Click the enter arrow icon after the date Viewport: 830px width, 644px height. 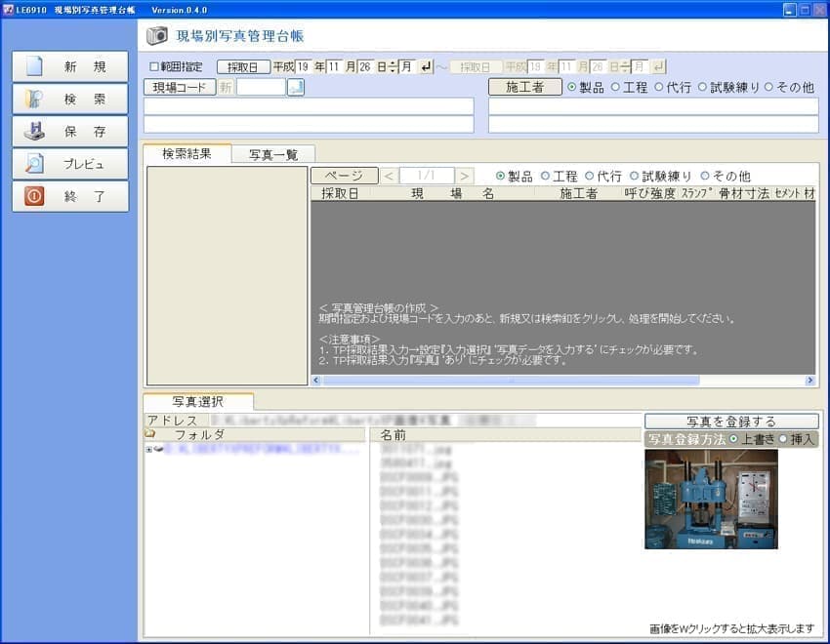pyautogui.click(x=426, y=66)
